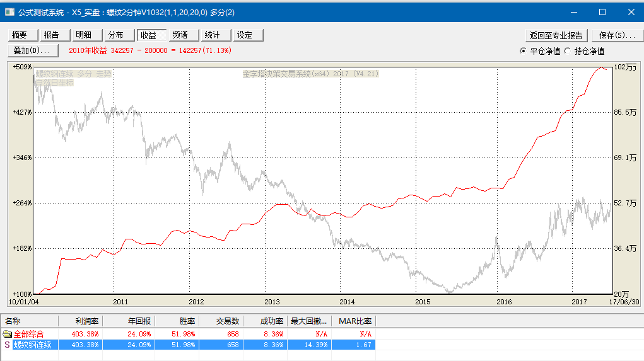Sort by the 交易数 column header
644x361 pixels.
(x=221, y=321)
